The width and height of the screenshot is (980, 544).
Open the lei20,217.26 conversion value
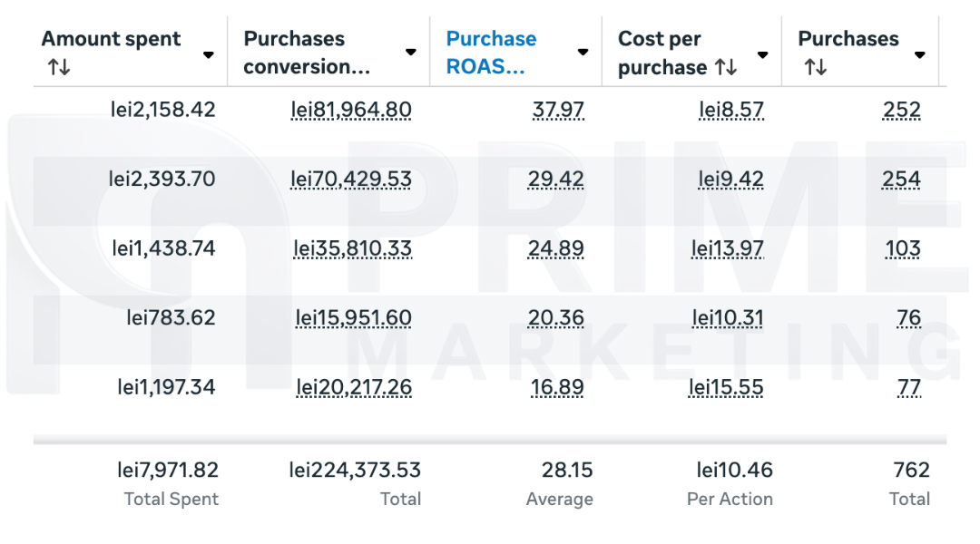coord(354,388)
